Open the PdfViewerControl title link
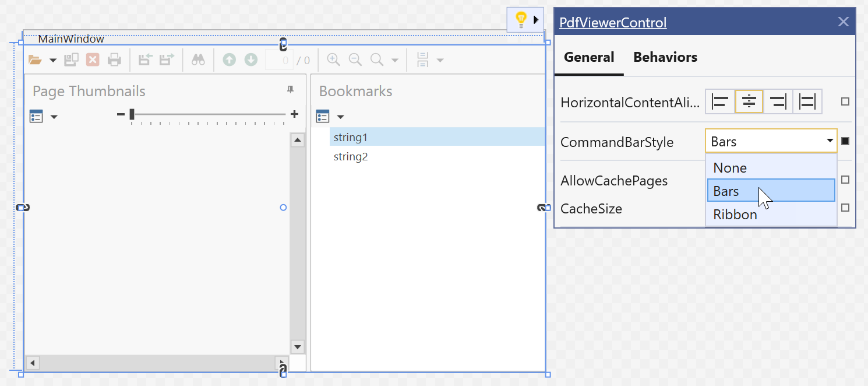Screen dimensions: 868x386 click(613, 23)
